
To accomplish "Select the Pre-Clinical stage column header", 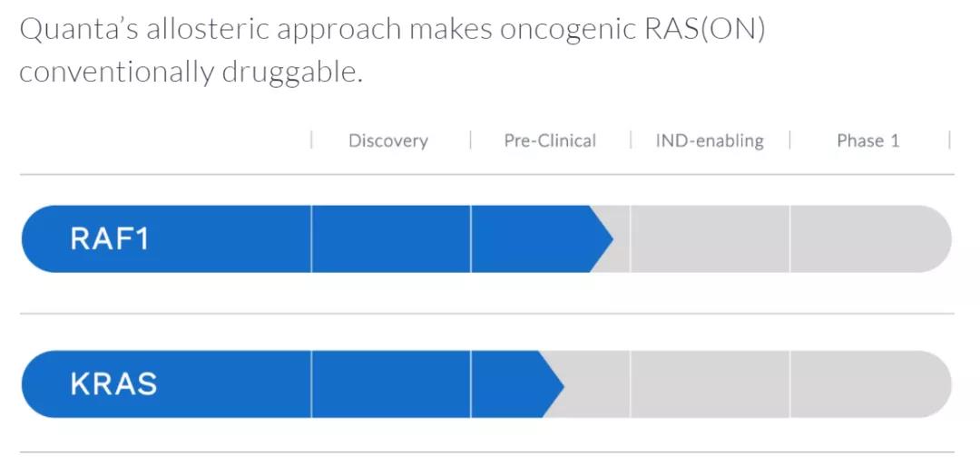I will click(550, 141).
